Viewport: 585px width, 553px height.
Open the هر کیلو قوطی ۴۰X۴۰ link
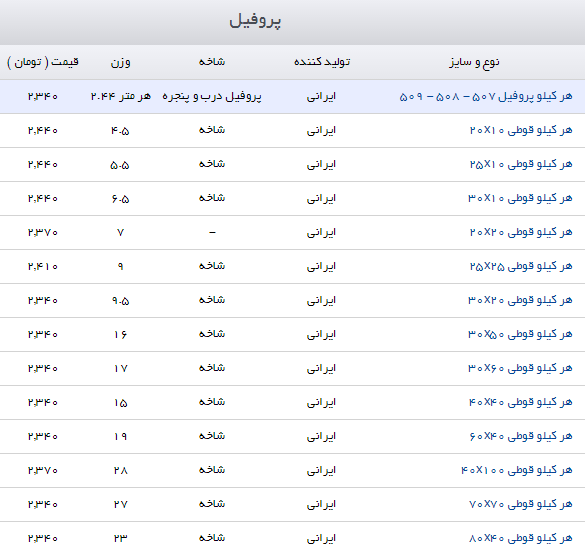520,402
